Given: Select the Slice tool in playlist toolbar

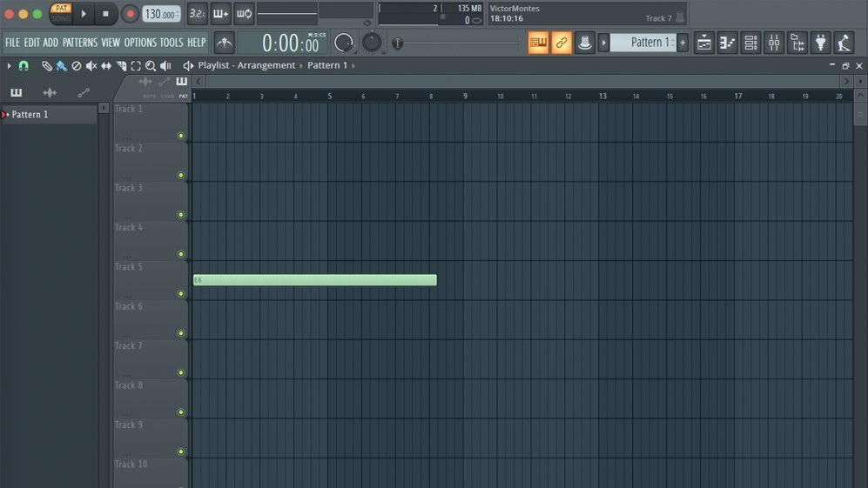Looking at the screenshot, I should click(x=121, y=66).
